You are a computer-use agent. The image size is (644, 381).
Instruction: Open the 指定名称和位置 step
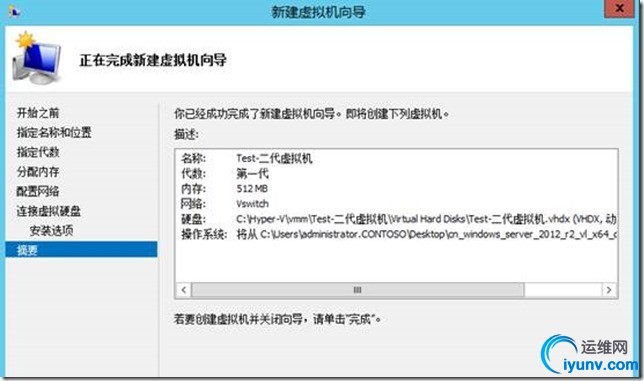[x=54, y=132]
